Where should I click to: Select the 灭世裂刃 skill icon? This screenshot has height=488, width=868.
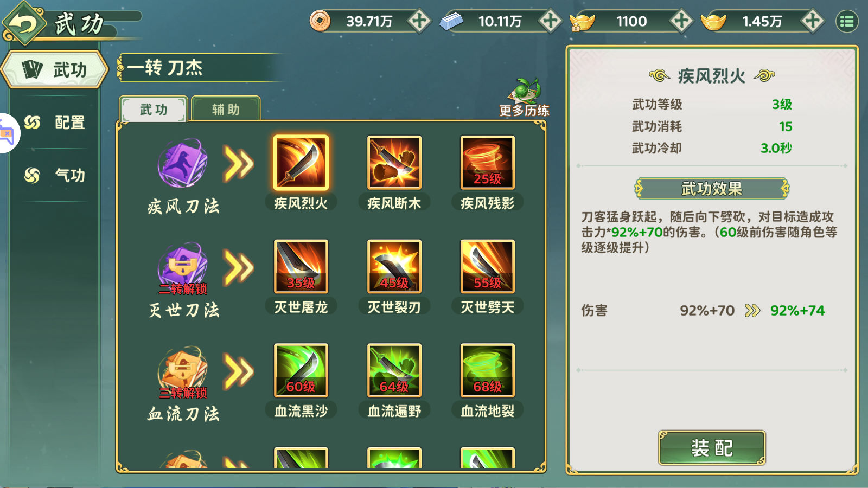point(394,266)
